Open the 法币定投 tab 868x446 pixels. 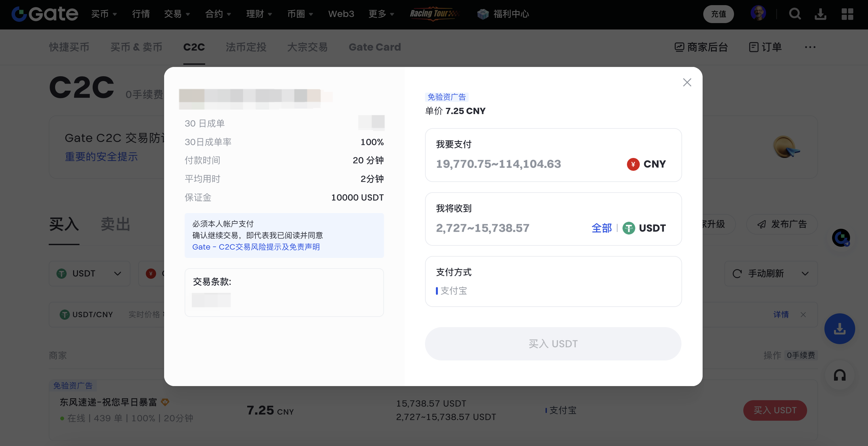point(246,47)
